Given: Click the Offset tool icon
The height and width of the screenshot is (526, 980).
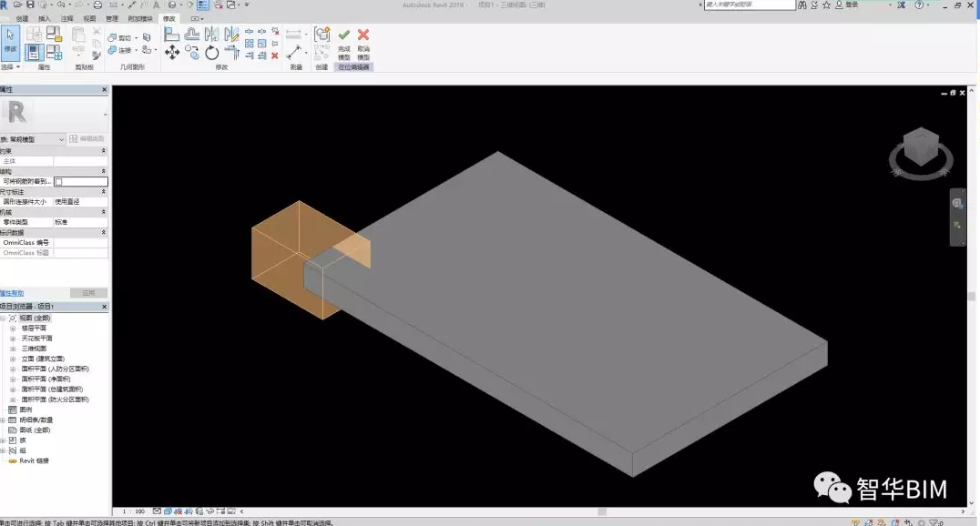Looking at the screenshot, I should point(192,35).
